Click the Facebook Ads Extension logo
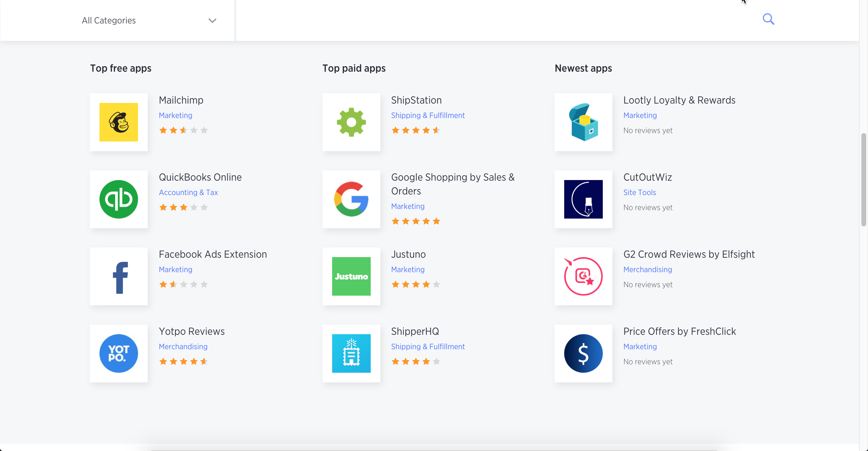This screenshot has height=451, width=868. point(119,276)
